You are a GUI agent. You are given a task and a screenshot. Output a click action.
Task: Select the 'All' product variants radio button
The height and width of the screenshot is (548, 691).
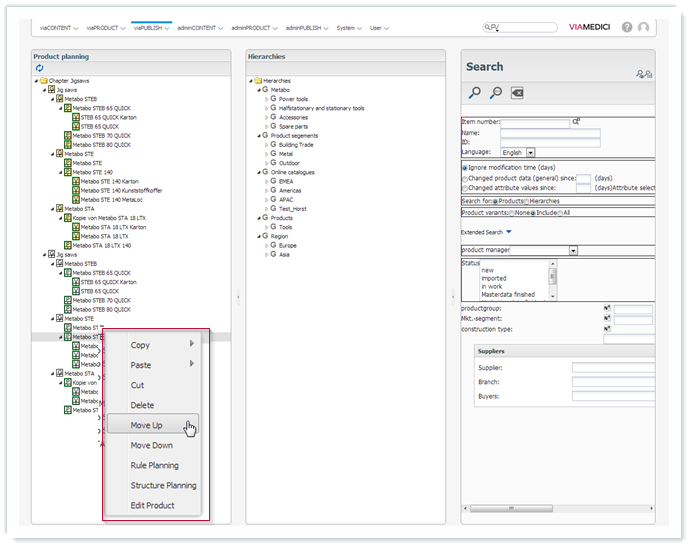[560, 213]
